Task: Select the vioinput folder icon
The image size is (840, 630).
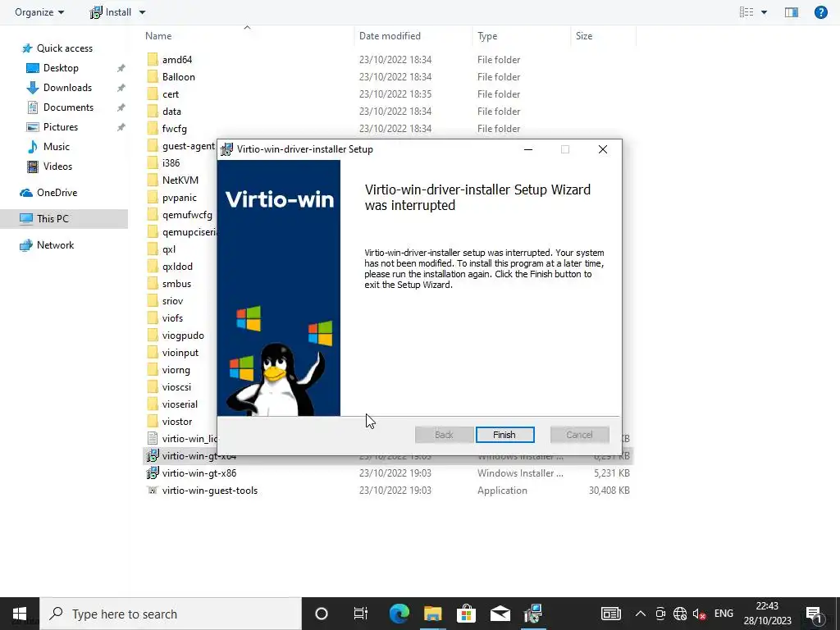Action: 153,353
